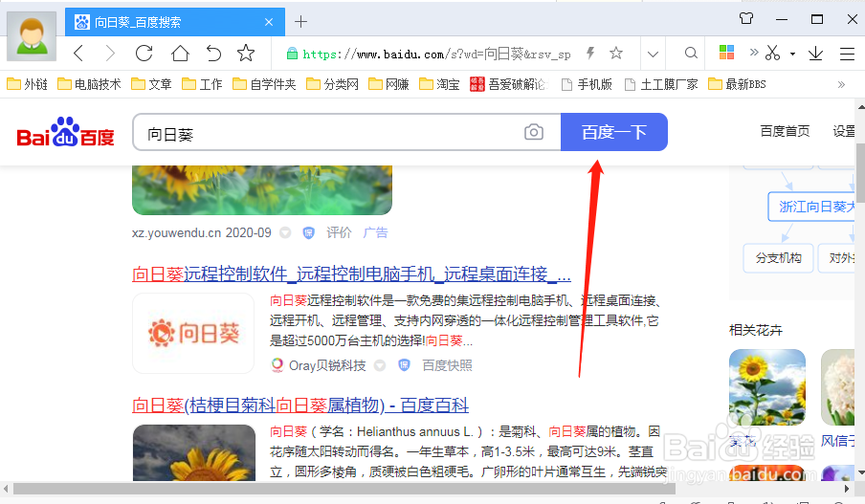The width and height of the screenshot is (865, 504).
Task: Click horizontal scrollbar right arrow
Action: (847, 489)
